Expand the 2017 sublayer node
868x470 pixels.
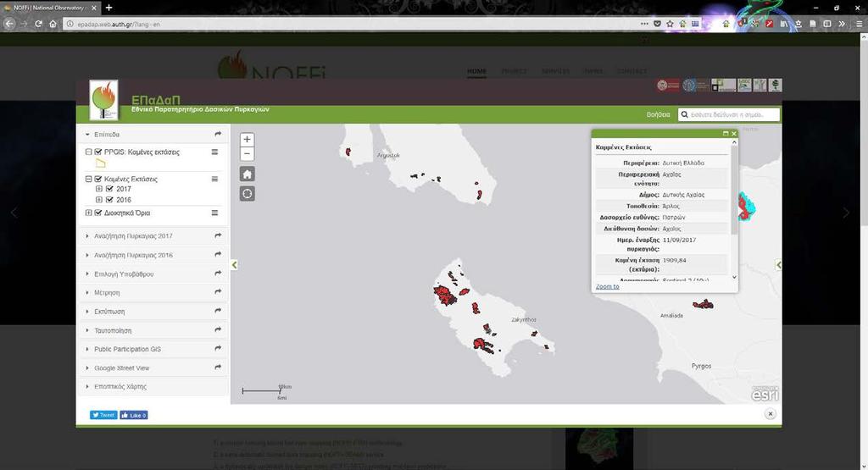click(x=99, y=189)
